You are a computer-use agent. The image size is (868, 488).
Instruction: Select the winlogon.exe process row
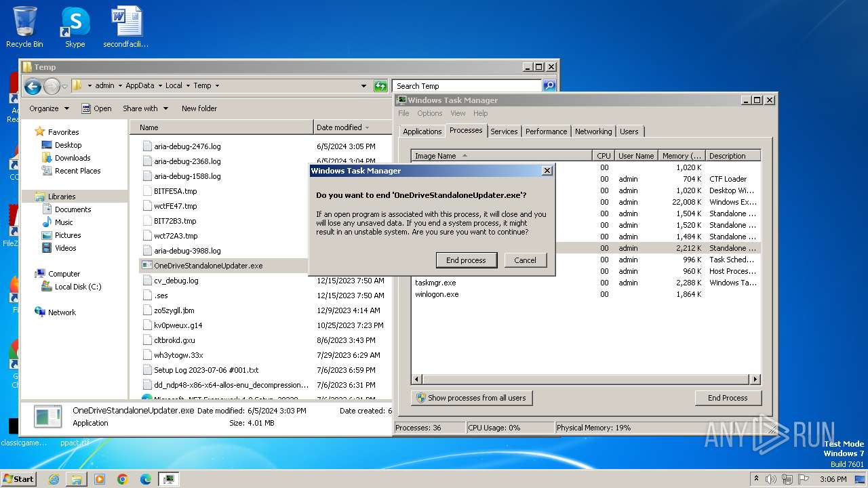point(586,294)
